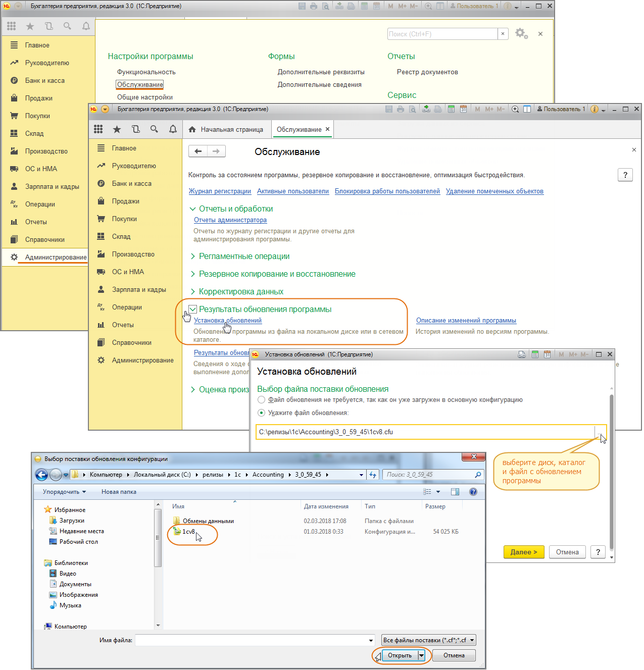Open the sections menu grid icon
The height and width of the screenshot is (670, 644).
click(98, 130)
